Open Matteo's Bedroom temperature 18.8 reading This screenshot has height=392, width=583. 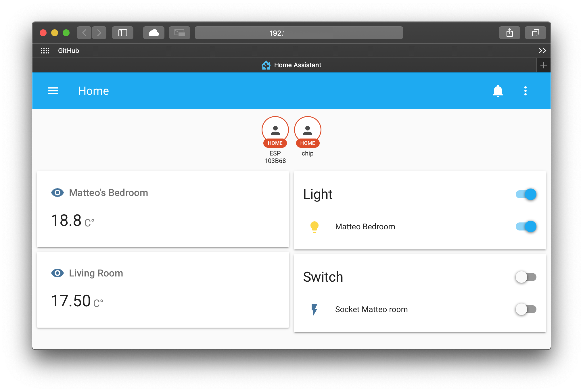pyautogui.click(x=72, y=221)
